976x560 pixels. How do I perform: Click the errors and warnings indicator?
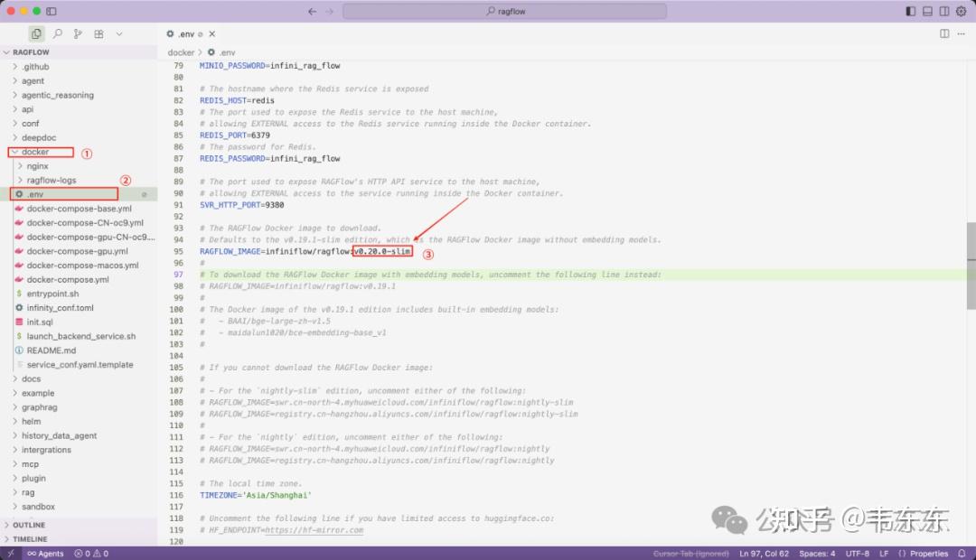point(90,553)
